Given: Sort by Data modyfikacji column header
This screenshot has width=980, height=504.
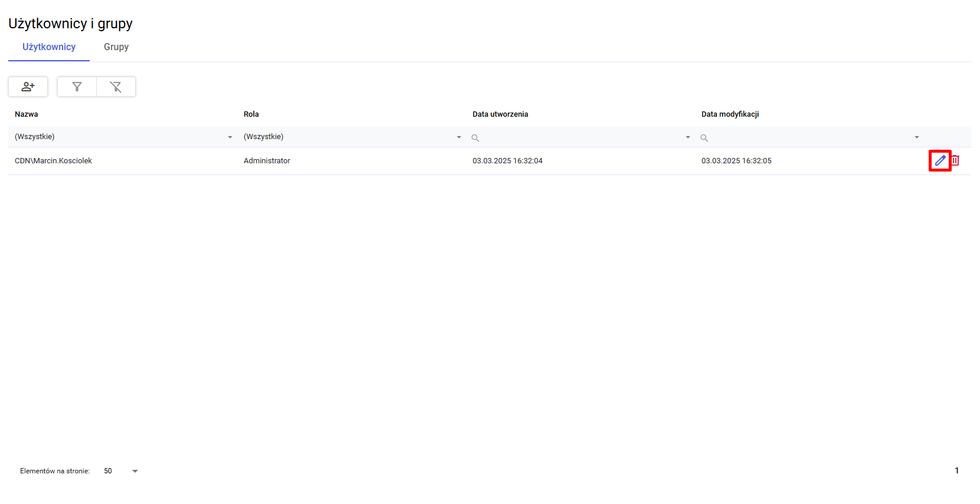Looking at the screenshot, I should (730, 114).
